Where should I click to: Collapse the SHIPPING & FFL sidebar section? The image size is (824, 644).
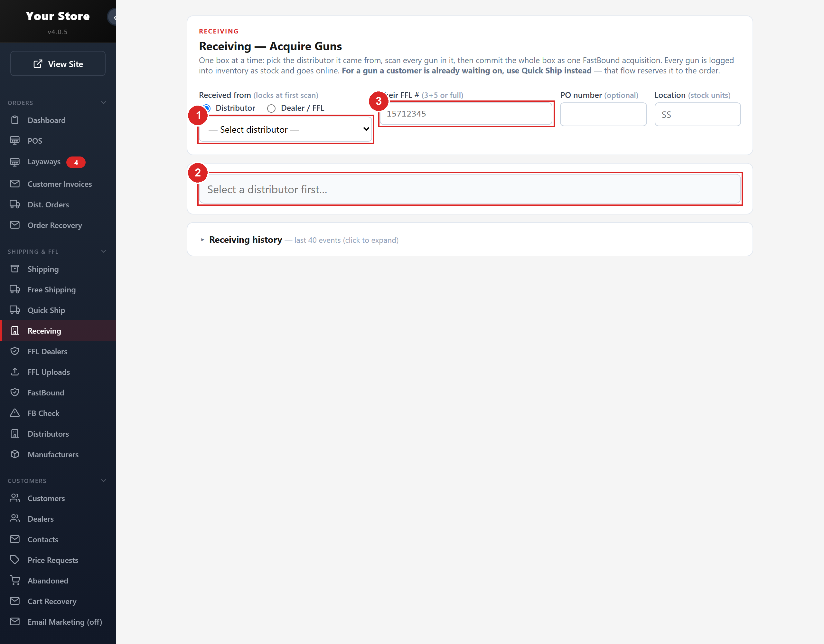[x=104, y=251]
